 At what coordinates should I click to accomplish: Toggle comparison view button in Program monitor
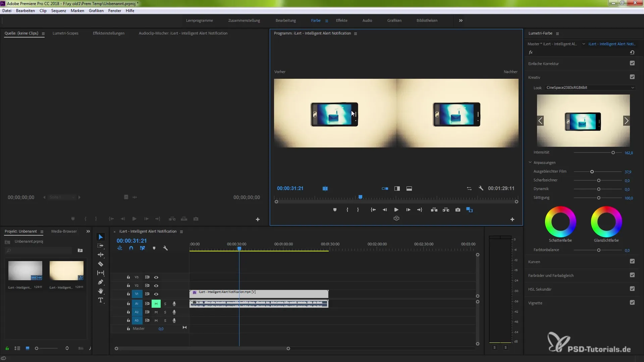(x=469, y=210)
